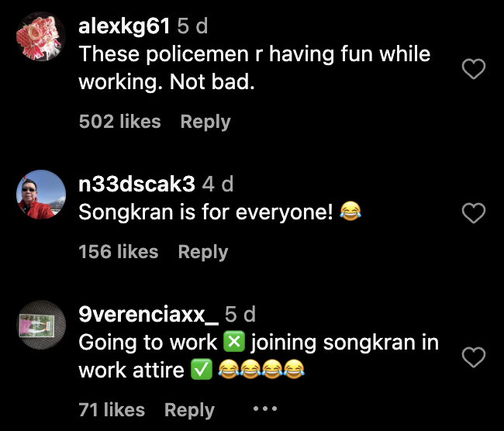Screen dimensions: 504x431
Task: Open the 9verenciaxx_ username link
Action: [x=148, y=315]
